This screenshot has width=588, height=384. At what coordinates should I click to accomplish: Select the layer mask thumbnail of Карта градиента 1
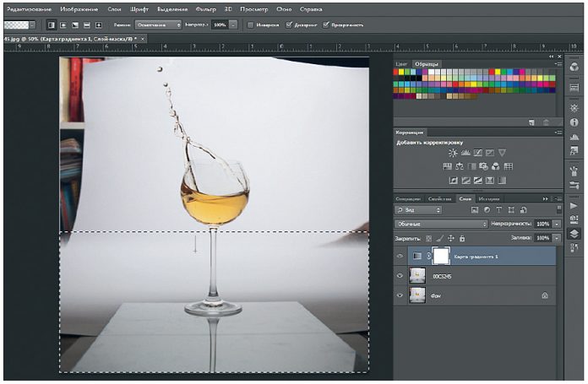click(x=441, y=256)
